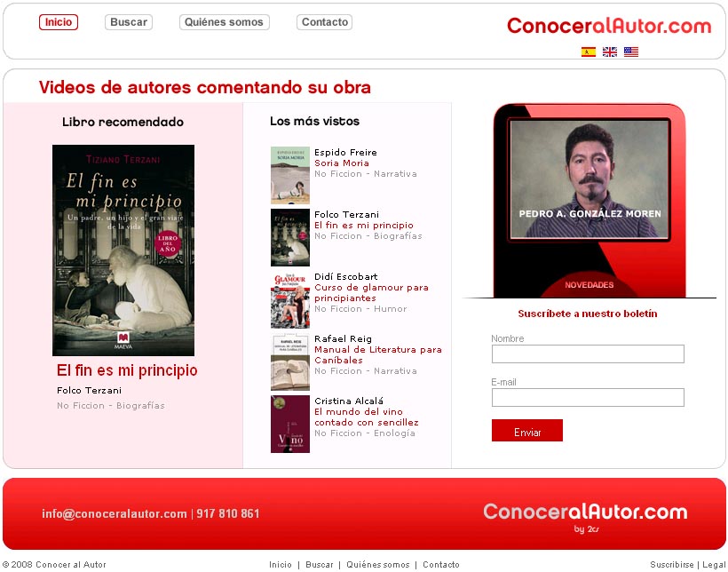Screen dimensions: 728x572
Task: Open Manual de Literatura para Caníbales link
Action: 378,355
